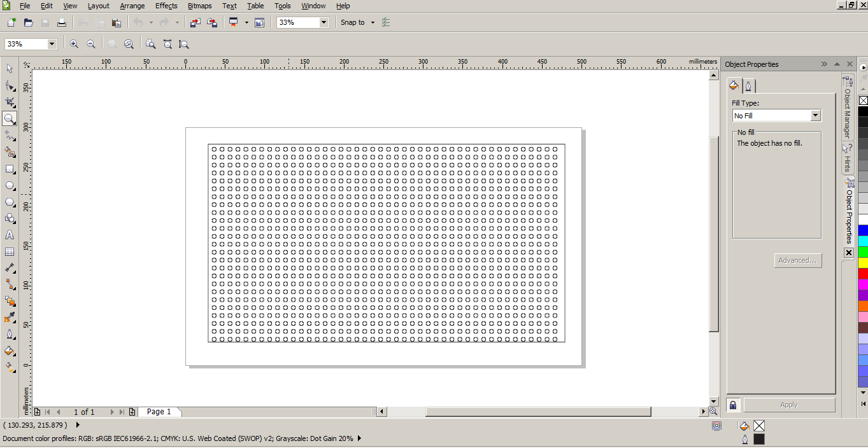This screenshot has height=448, width=868.
Task: Select the Blend interactive tool
Action: 10,301
